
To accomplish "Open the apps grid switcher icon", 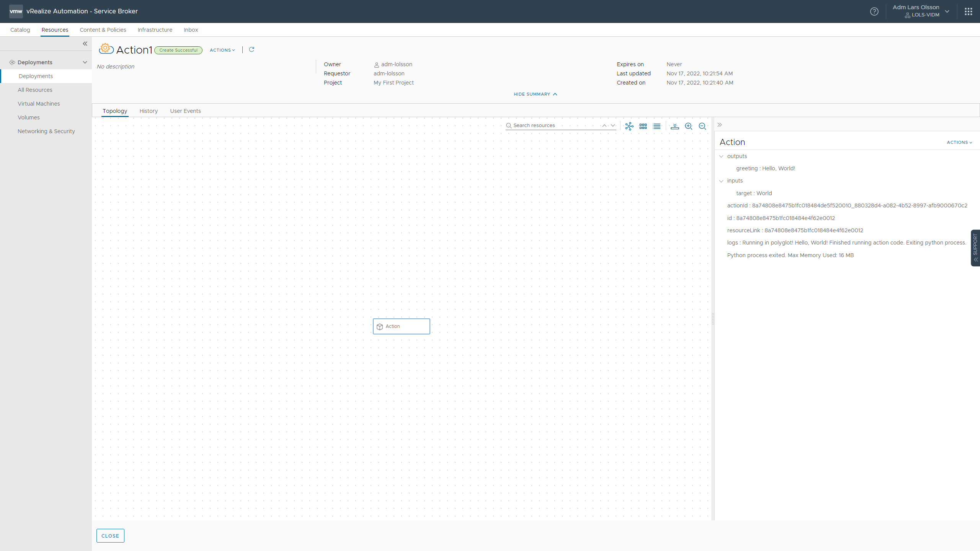I will coord(969,11).
